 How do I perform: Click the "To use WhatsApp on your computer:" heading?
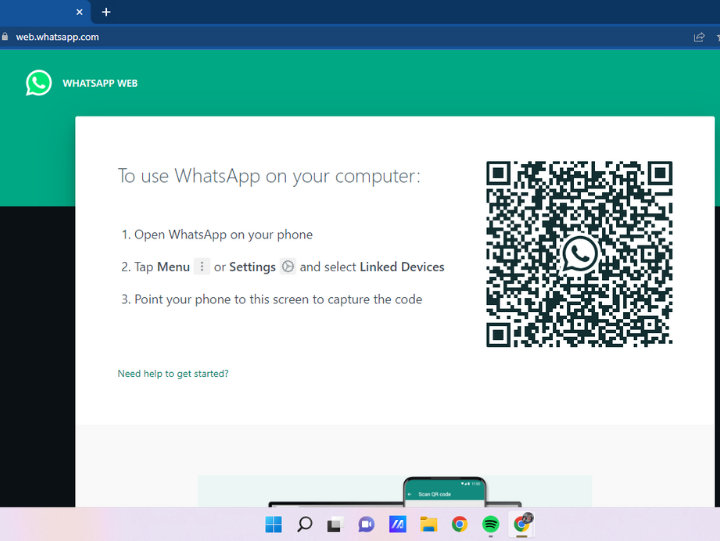(x=269, y=176)
